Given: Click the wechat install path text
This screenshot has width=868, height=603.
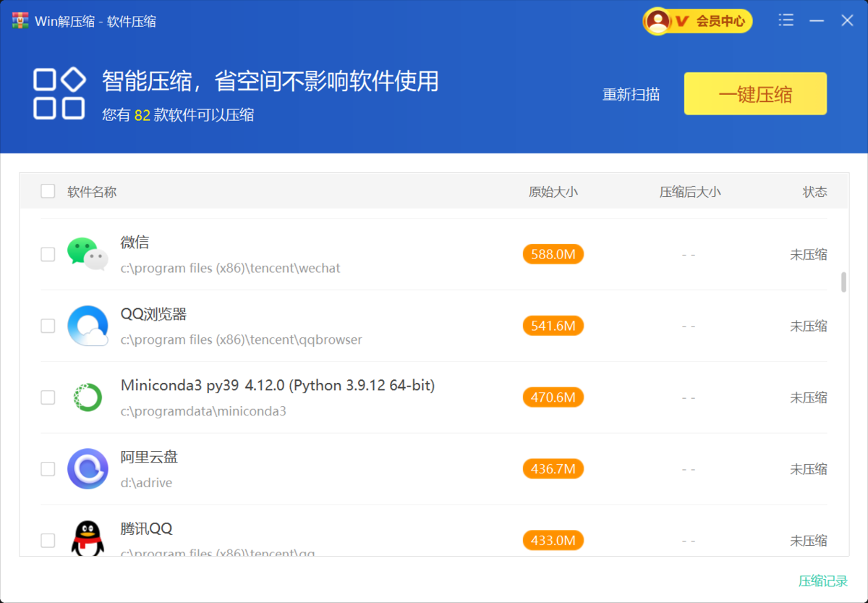Looking at the screenshot, I should (230, 269).
